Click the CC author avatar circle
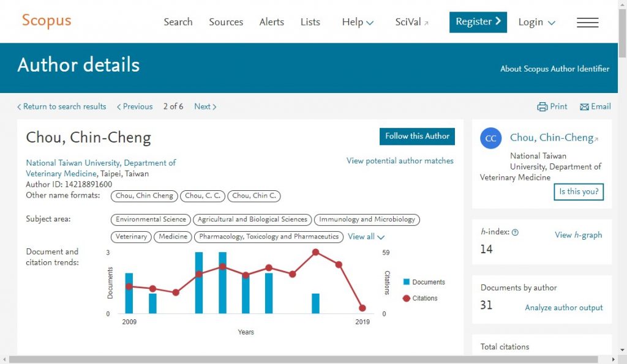Screen dimensions: 627x364 pyautogui.click(x=490, y=138)
